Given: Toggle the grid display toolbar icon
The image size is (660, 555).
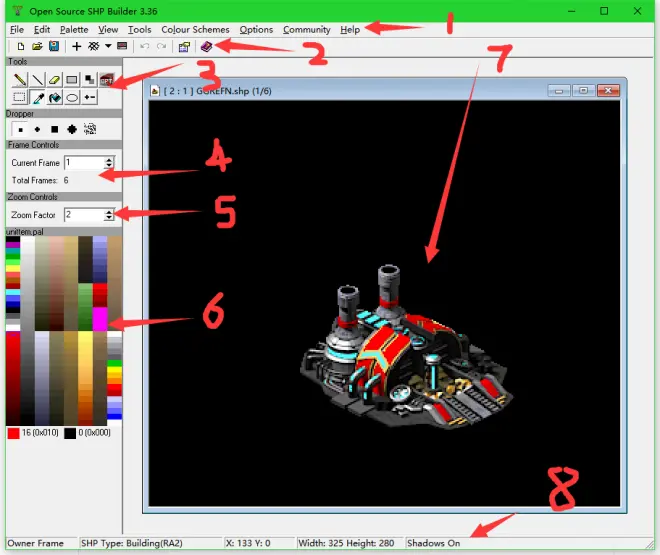Looking at the screenshot, I should [93, 46].
